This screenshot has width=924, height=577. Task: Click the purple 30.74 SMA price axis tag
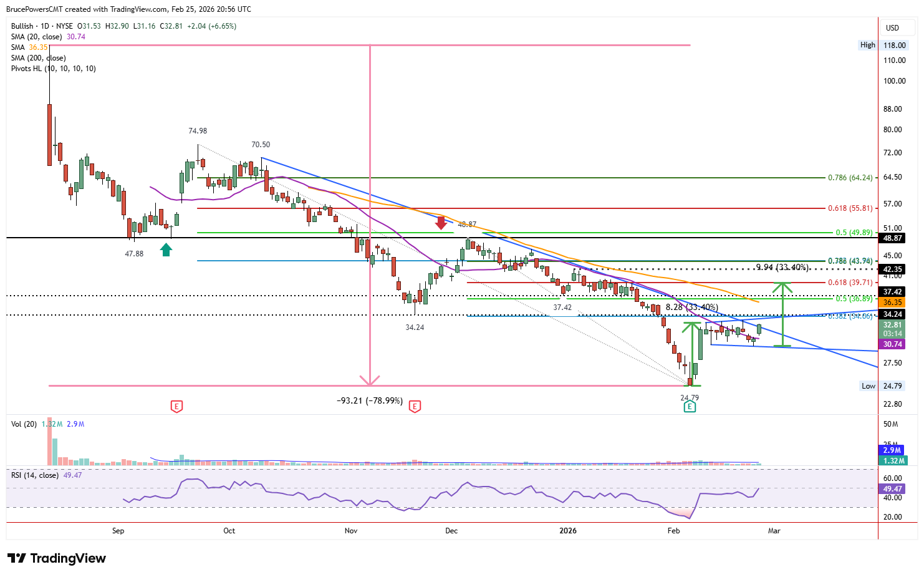(893, 344)
